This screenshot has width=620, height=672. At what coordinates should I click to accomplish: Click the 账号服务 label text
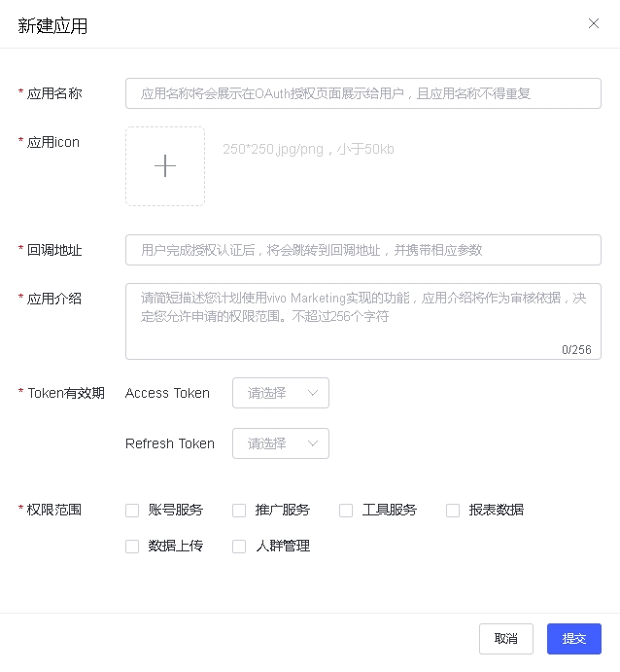[176, 510]
